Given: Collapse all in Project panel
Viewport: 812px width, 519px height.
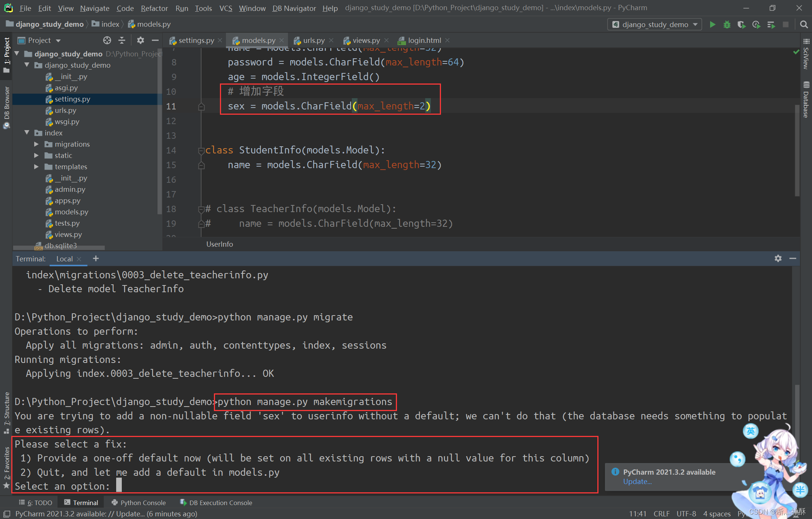Looking at the screenshot, I should coord(122,40).
